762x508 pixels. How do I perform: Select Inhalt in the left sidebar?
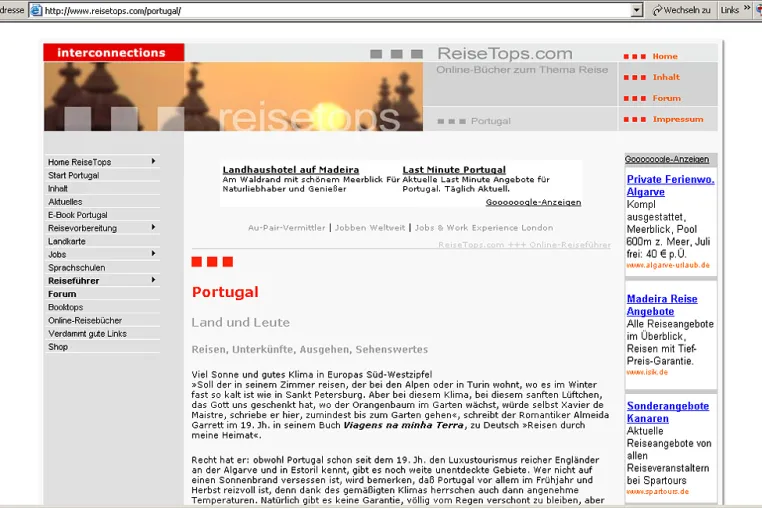[58, 189]
